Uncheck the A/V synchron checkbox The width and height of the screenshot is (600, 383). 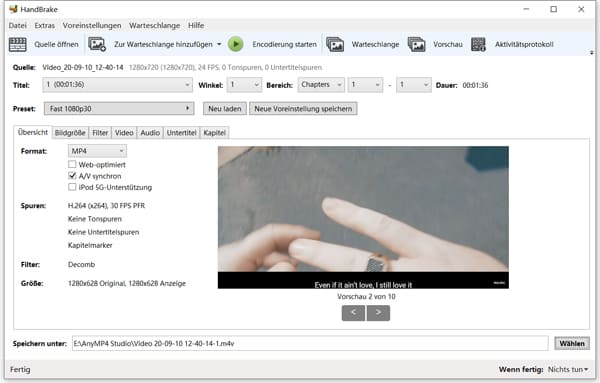coord(72,176)
